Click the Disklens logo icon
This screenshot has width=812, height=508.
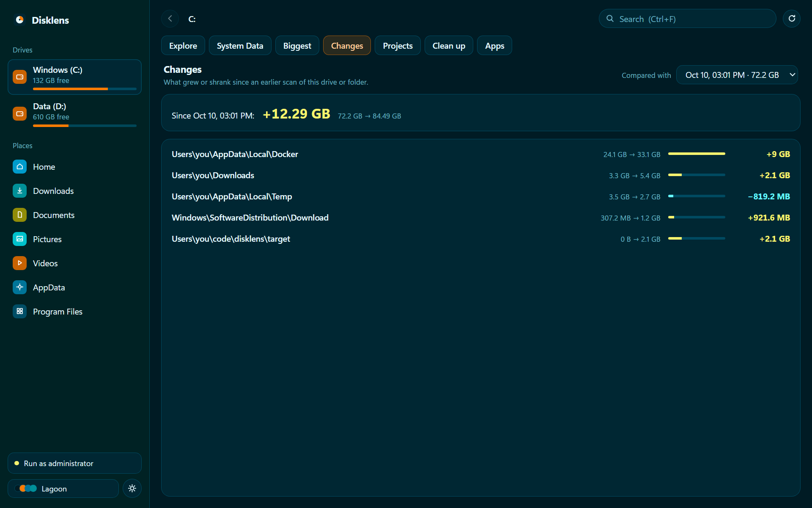(19, 20)
